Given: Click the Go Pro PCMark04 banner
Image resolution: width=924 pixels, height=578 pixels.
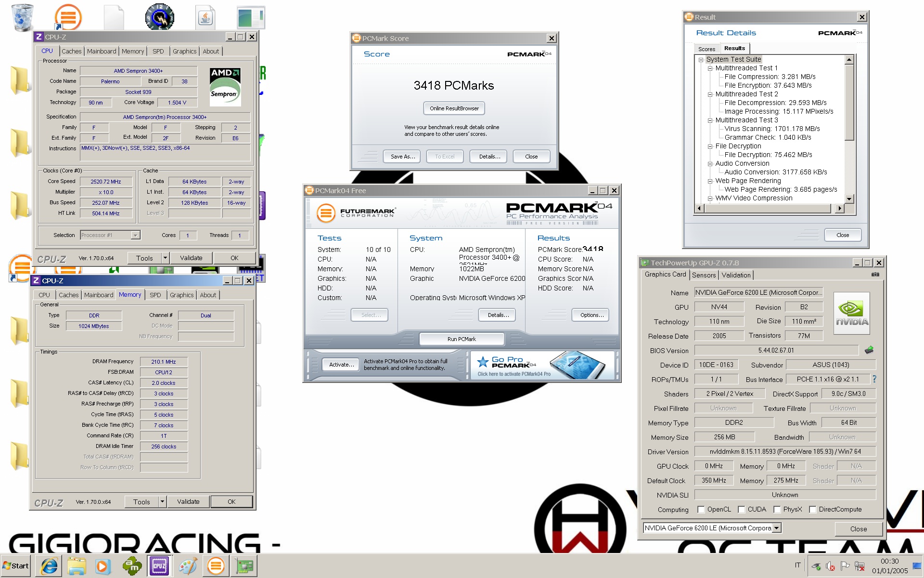Looking at the screenshot, I should (x=541, y=366).
